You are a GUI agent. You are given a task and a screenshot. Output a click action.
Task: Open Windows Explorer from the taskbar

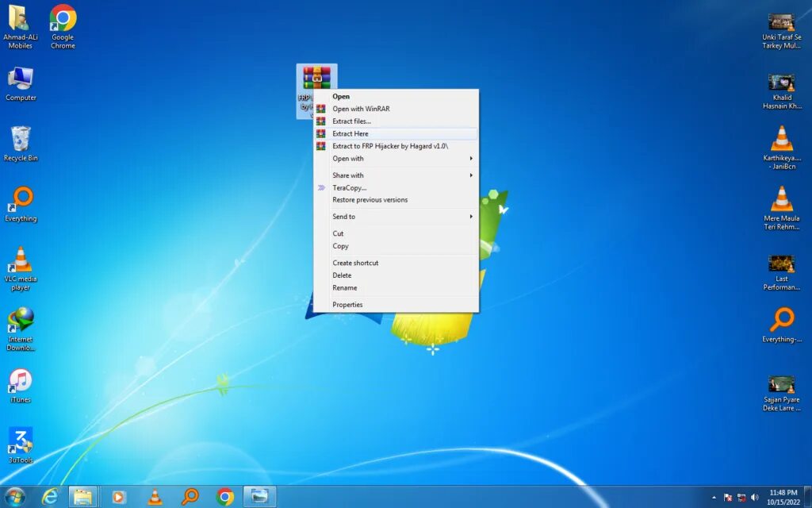[83, 496]
